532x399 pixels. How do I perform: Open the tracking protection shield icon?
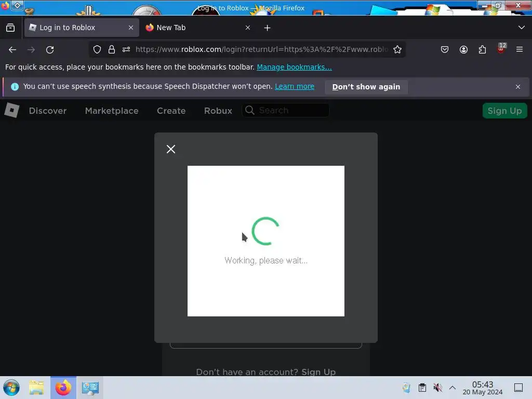[x=97, y=49]
